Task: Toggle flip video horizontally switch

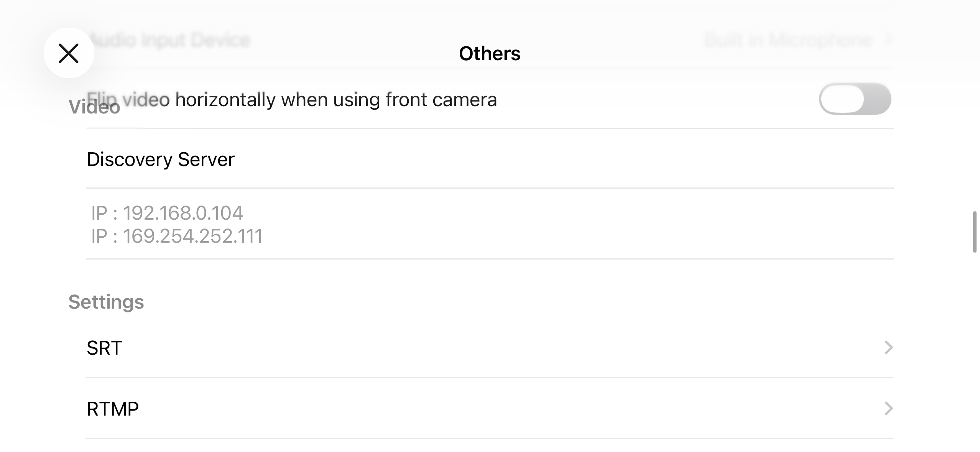Action: [855, 99]
